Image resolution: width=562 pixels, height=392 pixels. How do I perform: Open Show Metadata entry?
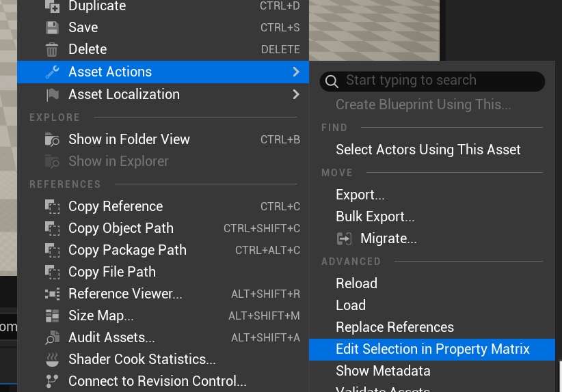(x=383, y=371)
